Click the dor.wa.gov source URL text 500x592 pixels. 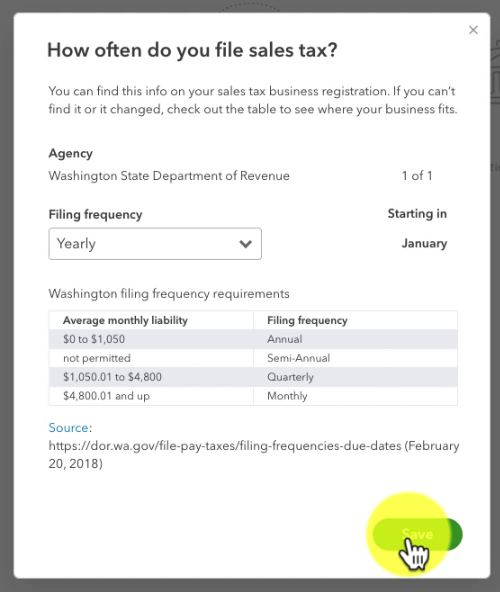(254, 455)
